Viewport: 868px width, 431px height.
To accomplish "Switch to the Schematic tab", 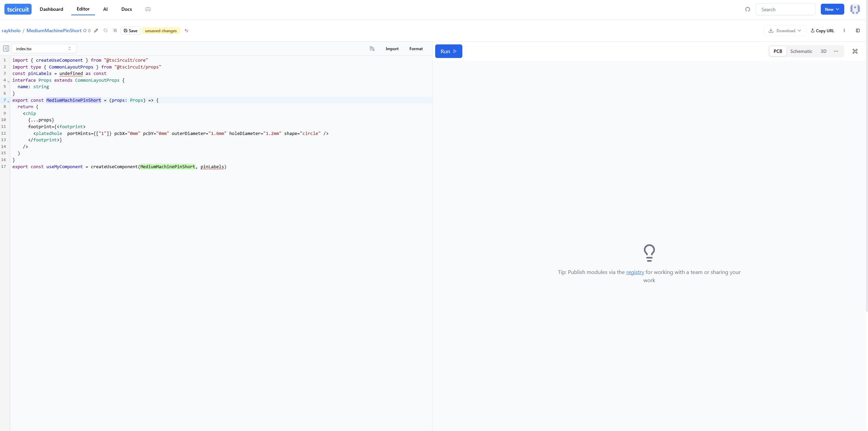I will coord(801,51).
